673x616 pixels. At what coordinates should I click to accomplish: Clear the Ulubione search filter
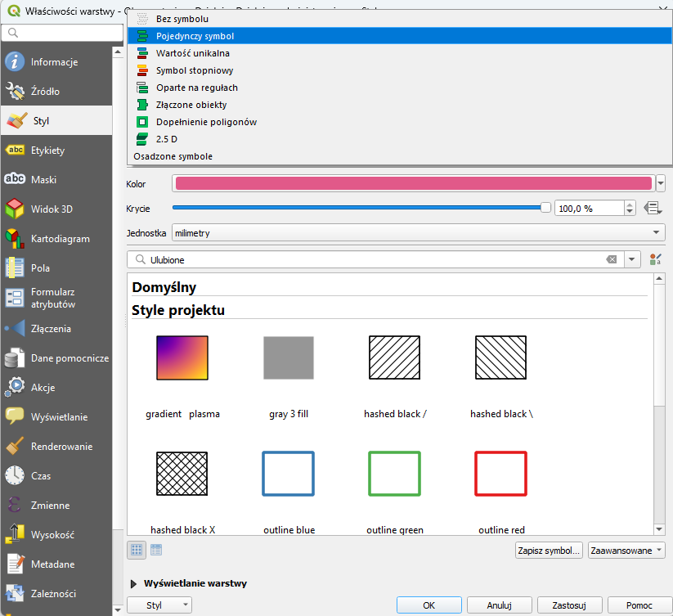611,259
